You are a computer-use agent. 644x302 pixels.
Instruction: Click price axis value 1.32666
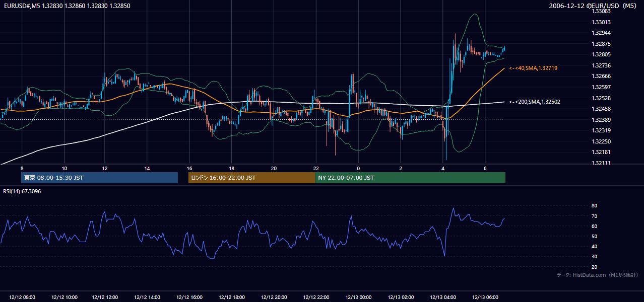[x=601, y=76]
